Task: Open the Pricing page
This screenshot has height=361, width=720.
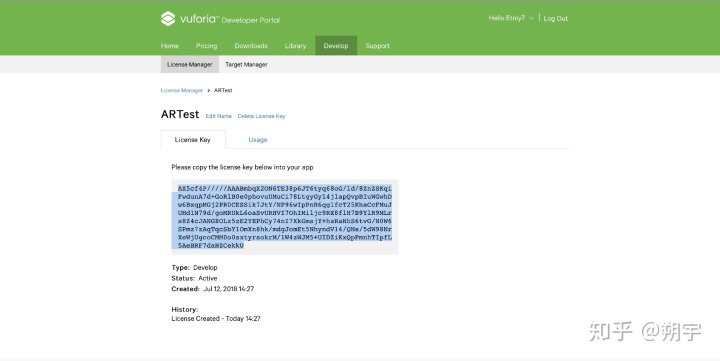Action: (x=207, y=46)
